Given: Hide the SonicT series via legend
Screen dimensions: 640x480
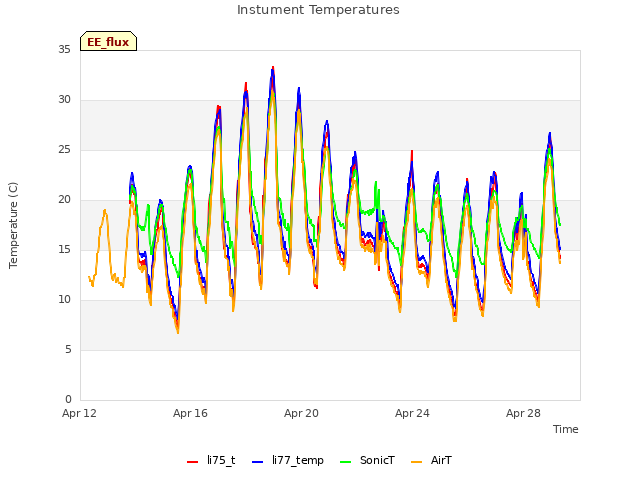Looking at the screenshot, I should tap(367, 460).
